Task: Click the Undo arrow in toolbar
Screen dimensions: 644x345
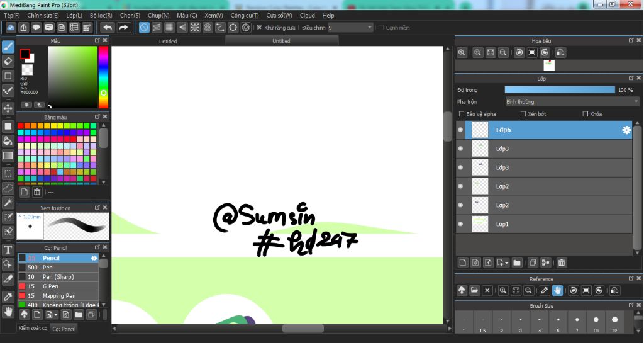Action: [x=108, y=28]
